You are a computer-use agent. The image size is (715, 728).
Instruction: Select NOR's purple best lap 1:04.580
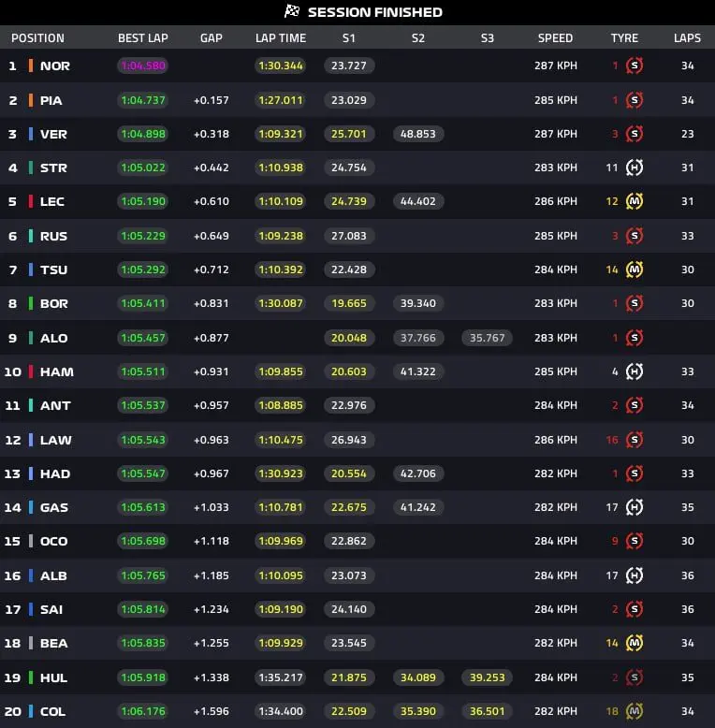click(143, 66)
